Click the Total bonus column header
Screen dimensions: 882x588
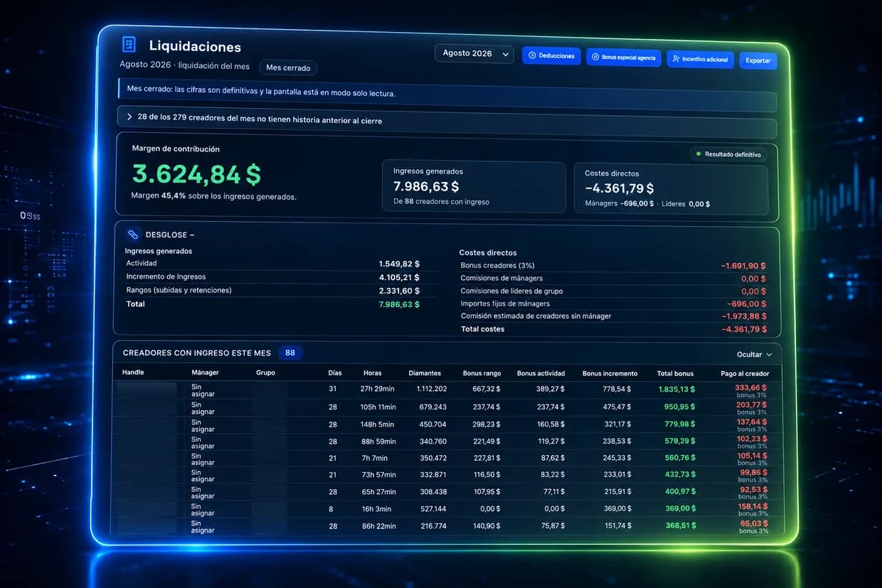675,373
